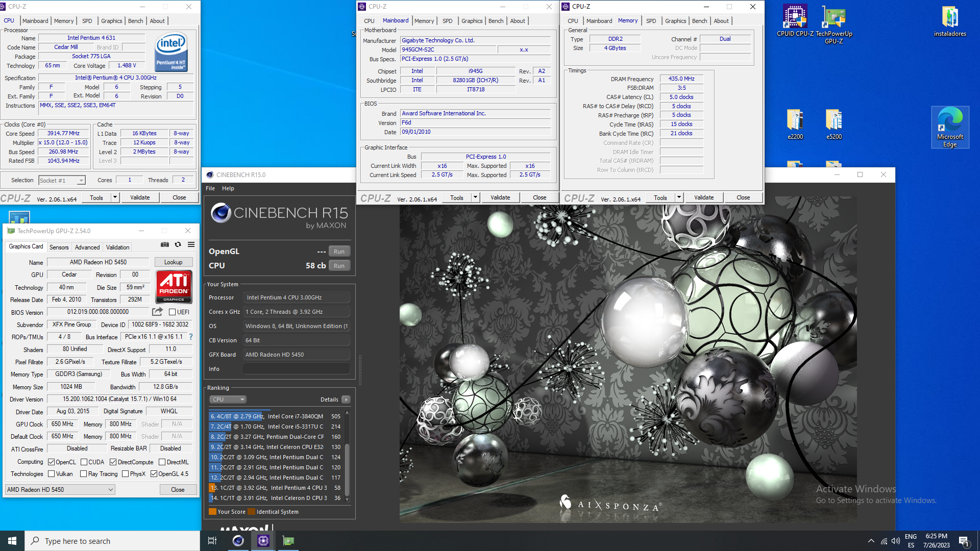Open the Socket #1 selection dropdown

(x=61, y=180)
